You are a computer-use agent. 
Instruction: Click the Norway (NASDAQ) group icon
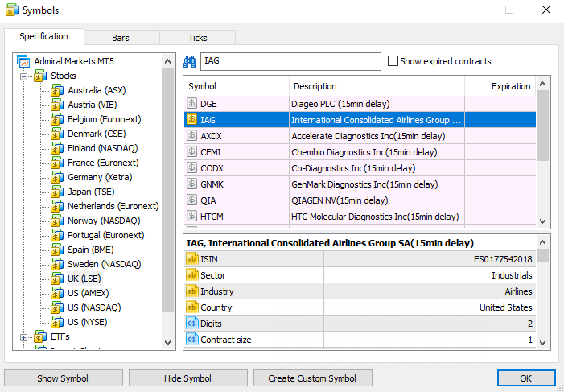coord(57,221)
